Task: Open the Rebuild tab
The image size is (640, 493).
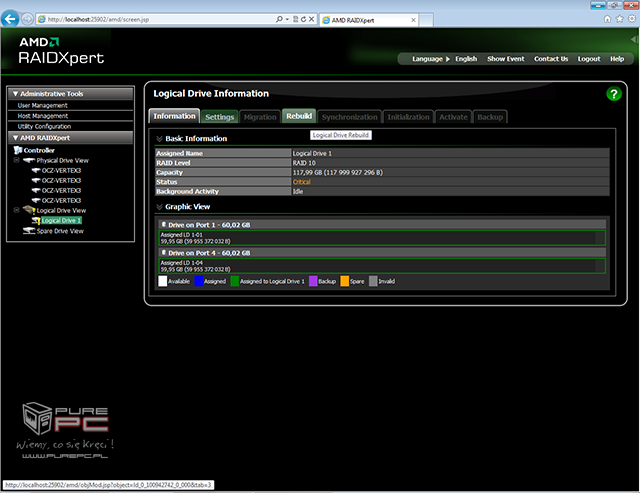Action: pos(299,116)
